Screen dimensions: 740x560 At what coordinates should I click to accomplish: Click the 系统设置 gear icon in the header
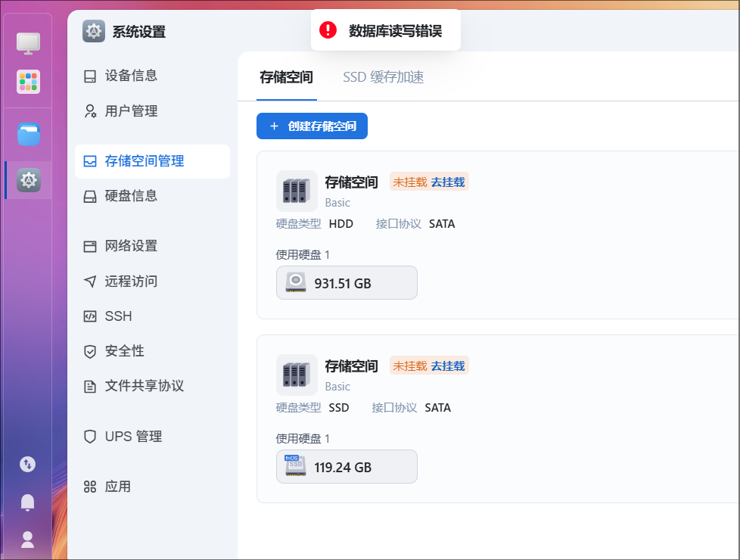[x=94, y=32]
